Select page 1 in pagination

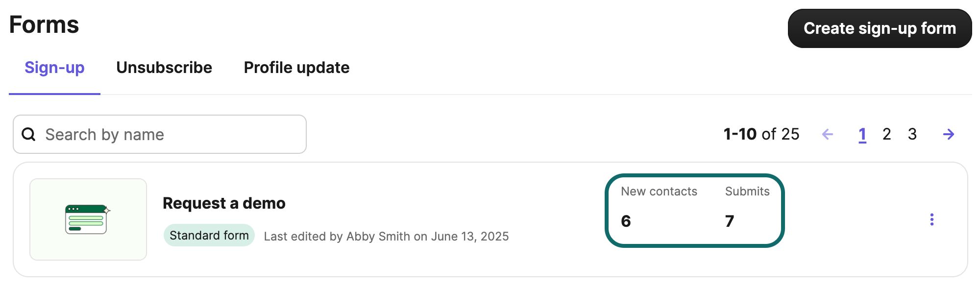[862, 134]
